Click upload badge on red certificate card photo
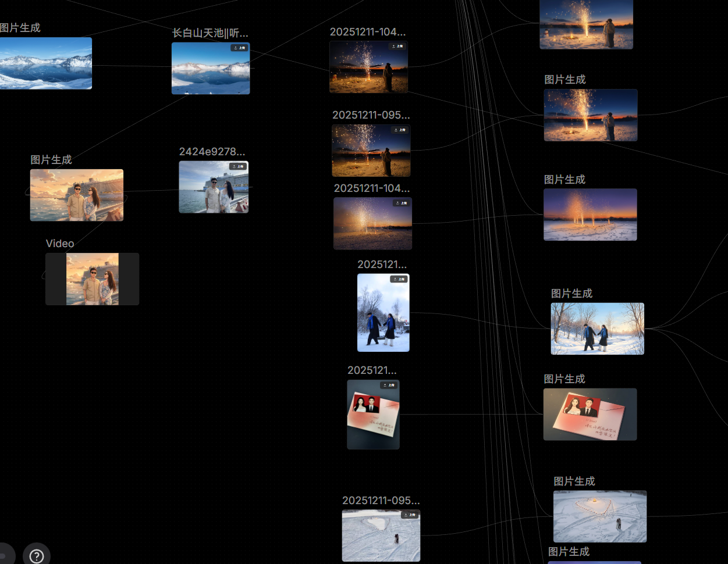The image size is (728, 564). 389,385
